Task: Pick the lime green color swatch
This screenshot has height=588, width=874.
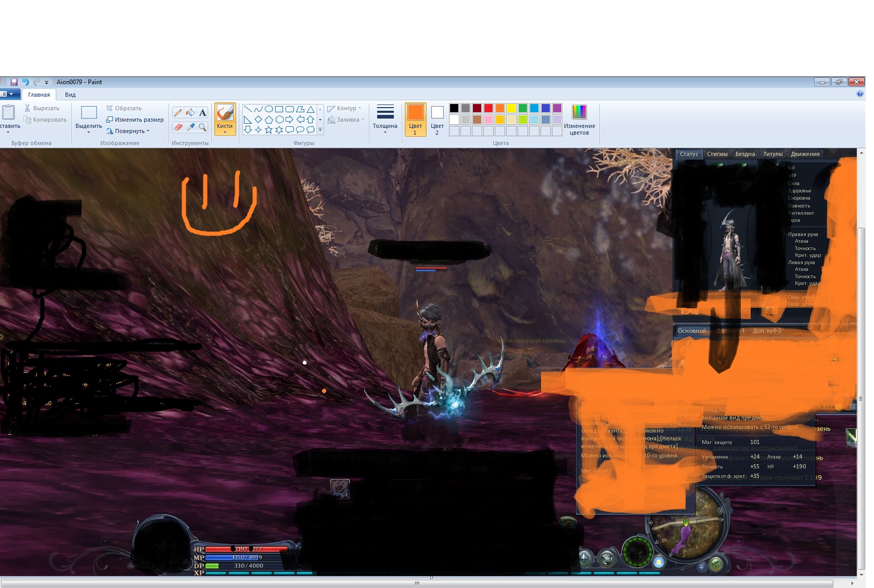Action: coord(523,120)
